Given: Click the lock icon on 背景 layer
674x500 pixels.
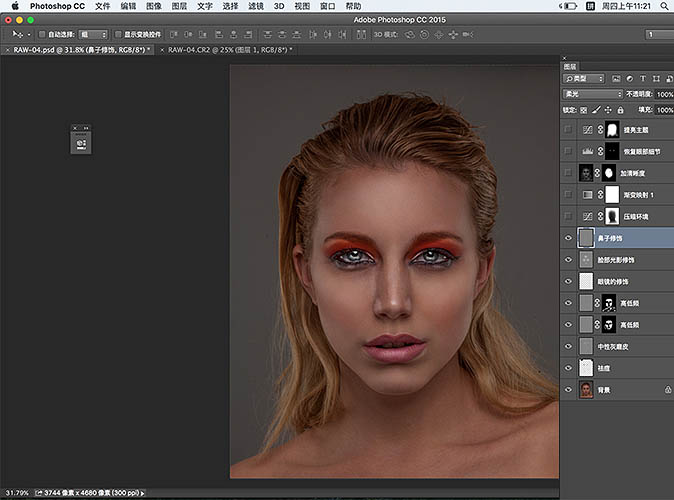Looking at the screenshot, I should [667, 389].
